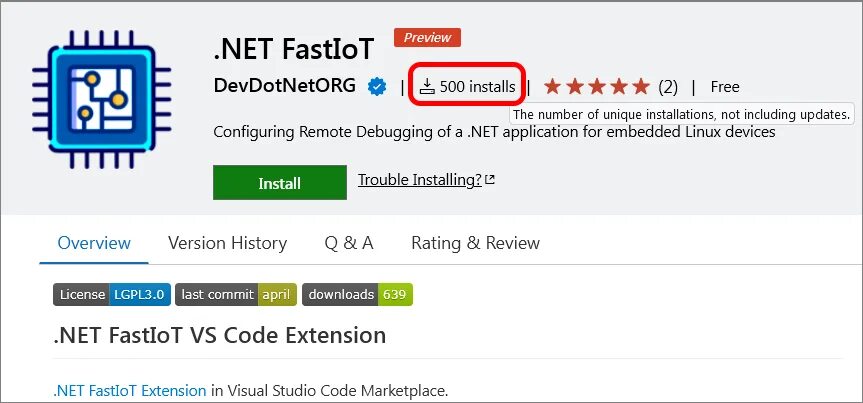
Task: Open the .NET FastIoT Extension link
Action: tap(130, 391)
